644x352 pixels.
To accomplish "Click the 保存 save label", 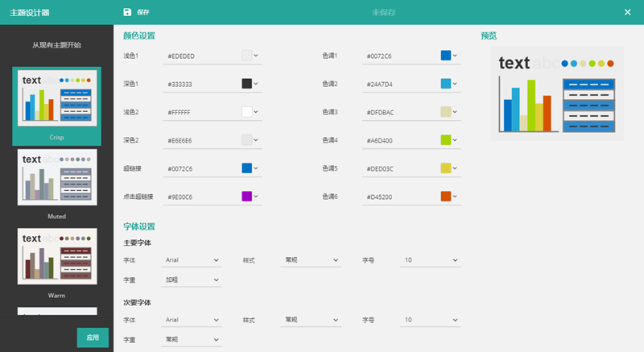I will click(143, 13).
